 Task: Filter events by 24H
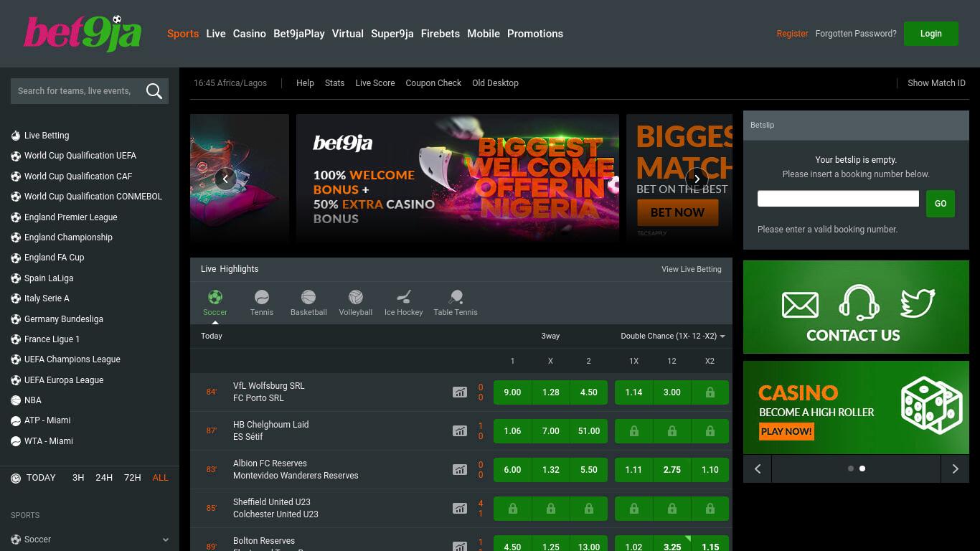[104, 478]
